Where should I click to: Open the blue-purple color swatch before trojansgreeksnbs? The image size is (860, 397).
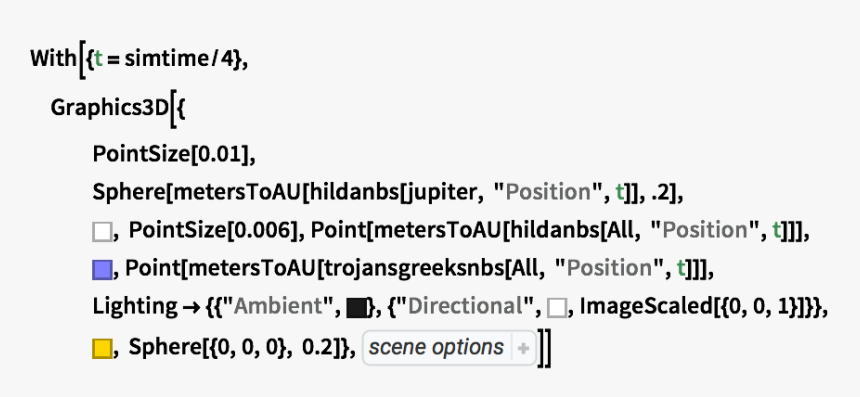point(102,270)
